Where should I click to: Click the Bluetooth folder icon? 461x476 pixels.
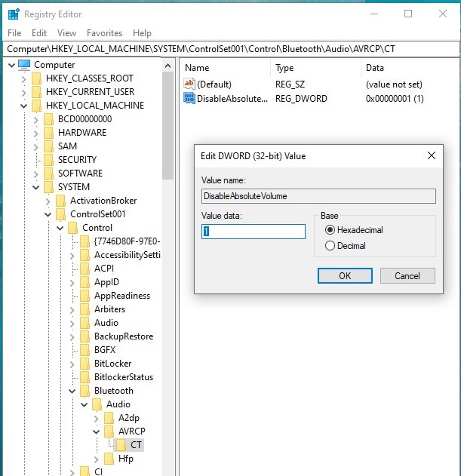click(85, 391)
